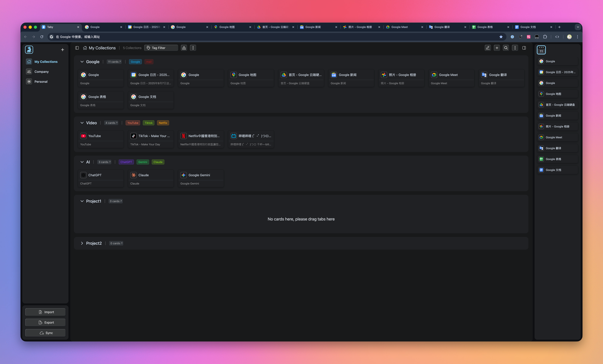Image resolution: width=603 pixels, height=364 pixels.
Task: Open all 11 cards of the Google collection
Action: point(114,62)
